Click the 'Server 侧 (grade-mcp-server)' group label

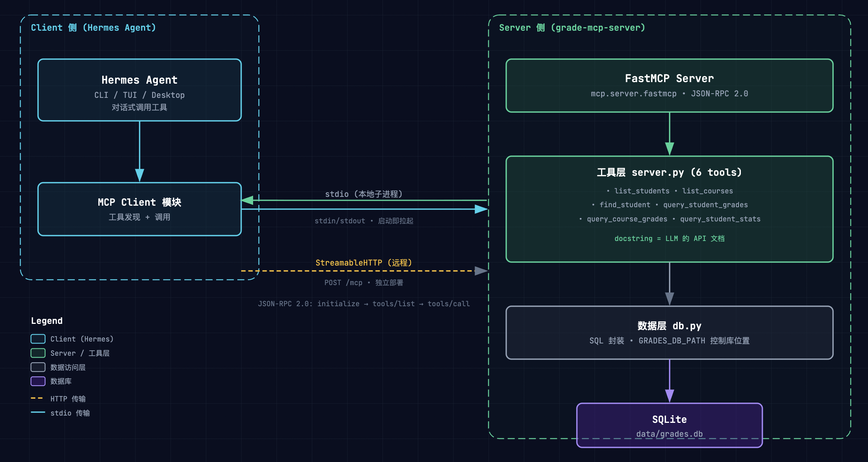tap(572, 28)
